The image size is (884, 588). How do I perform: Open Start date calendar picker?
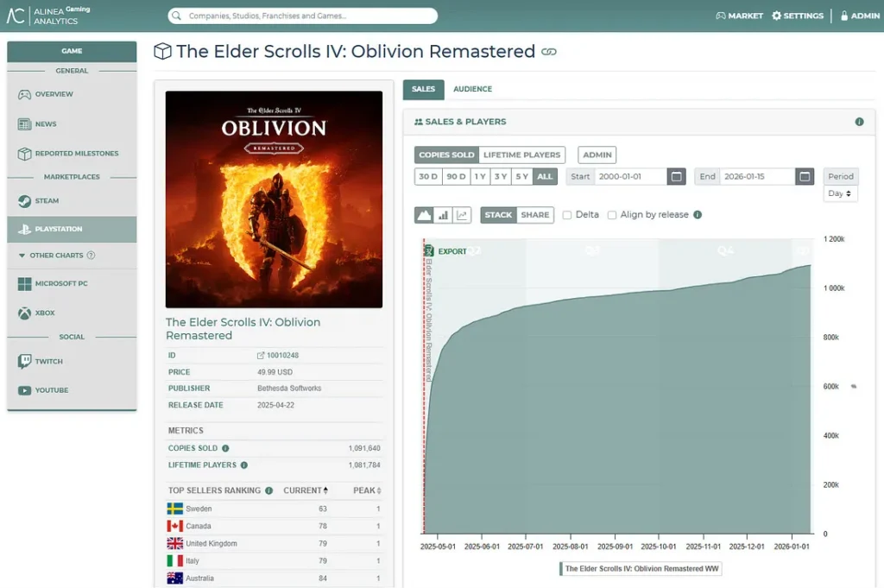pos(678,176)
